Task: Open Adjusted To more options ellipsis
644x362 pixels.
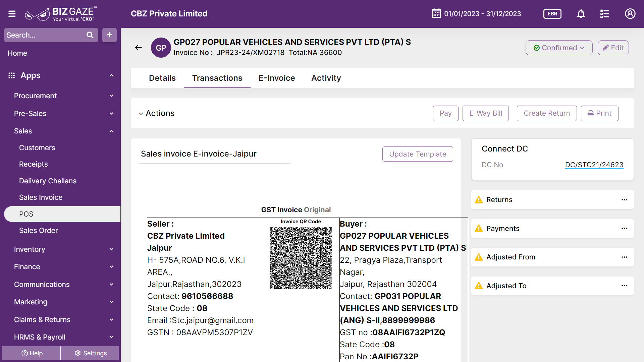Action: 624,286
